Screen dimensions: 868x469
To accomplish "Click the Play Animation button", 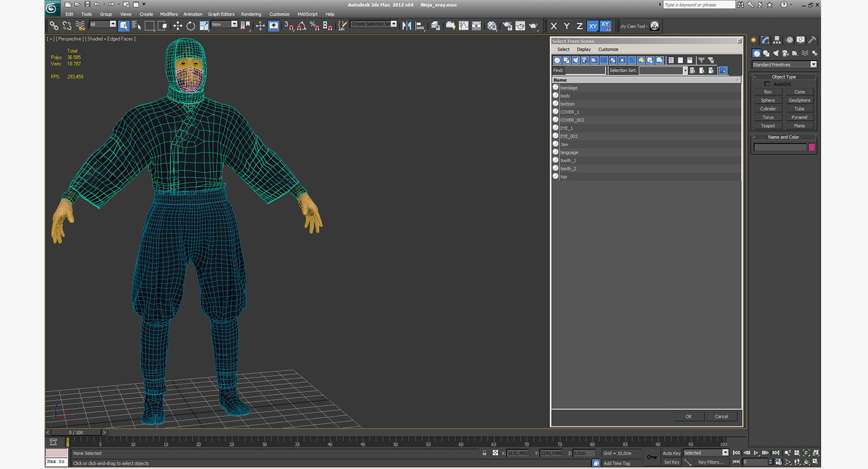I will click(x=757, y=453).
